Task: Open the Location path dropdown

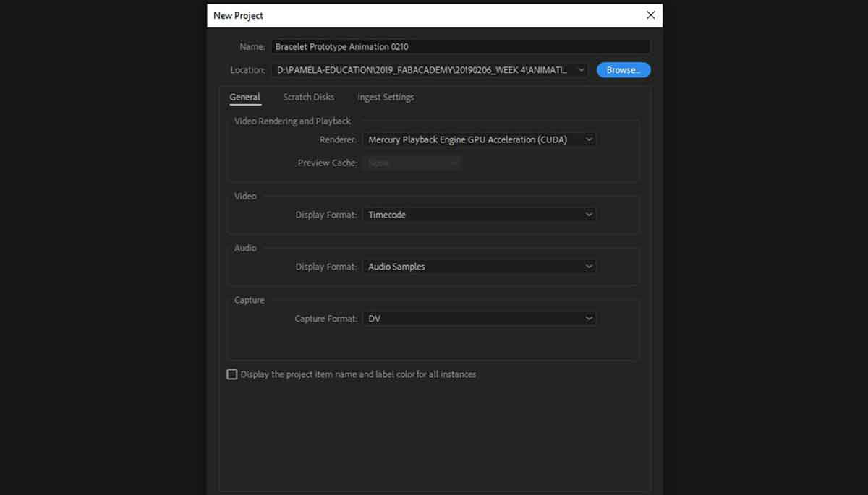Action: coord(582,70)
